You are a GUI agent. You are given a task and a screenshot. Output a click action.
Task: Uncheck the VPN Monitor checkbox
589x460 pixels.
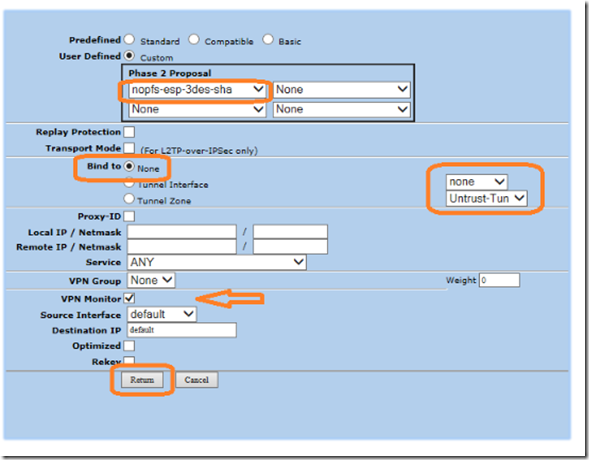coord(129,298)
